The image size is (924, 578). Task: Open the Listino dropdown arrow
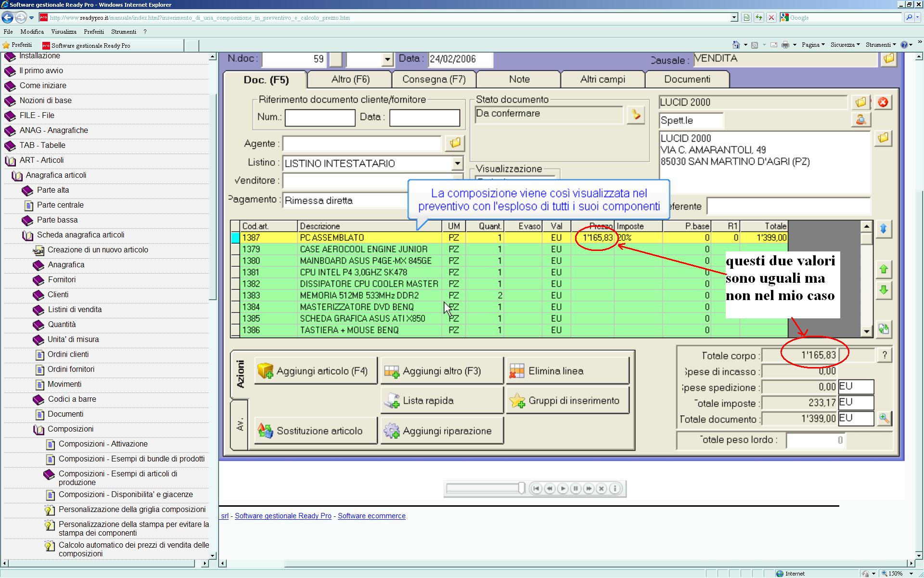pyautogui.click(x=457, y=163)
